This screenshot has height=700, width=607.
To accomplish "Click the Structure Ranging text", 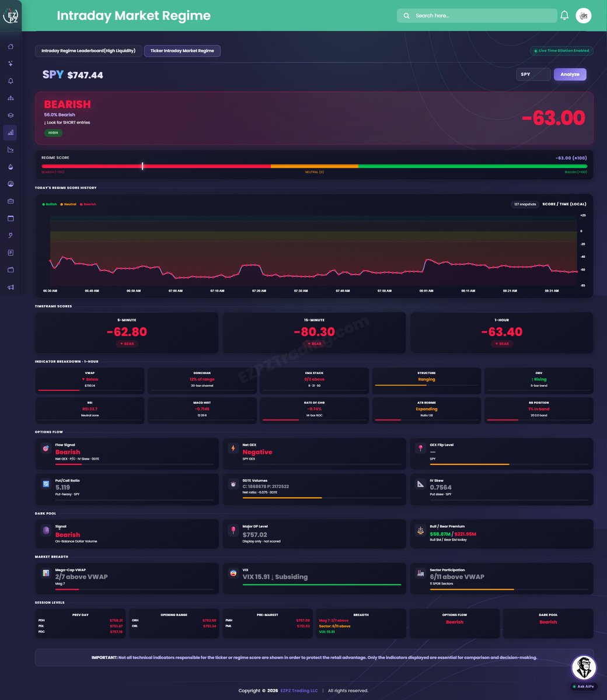I will click(x=427, y=379).
